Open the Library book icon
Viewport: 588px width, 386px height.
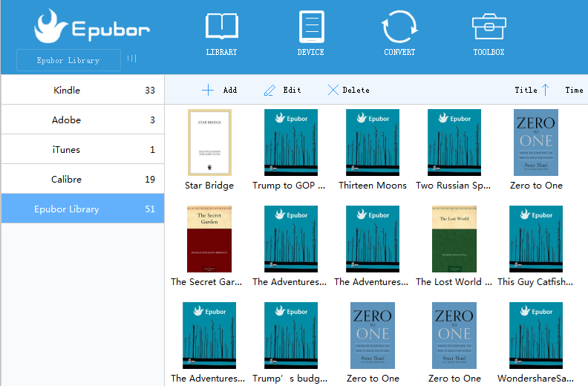point(221,27)
